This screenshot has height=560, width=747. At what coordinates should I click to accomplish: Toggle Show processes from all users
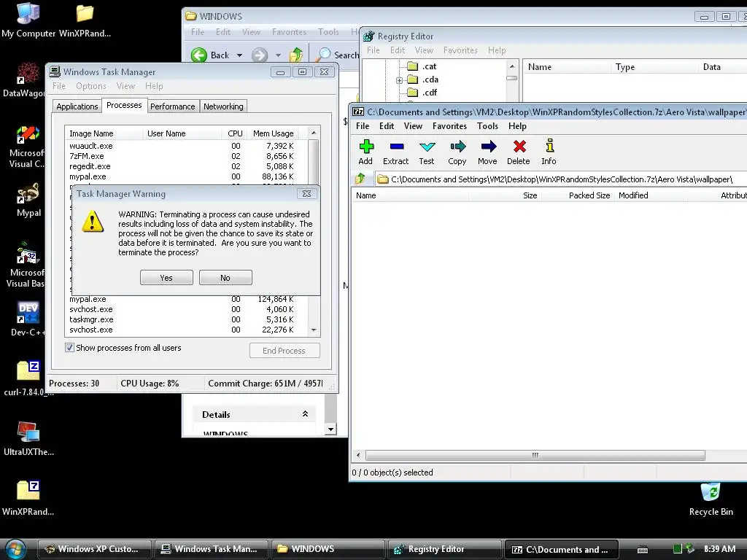[69, 348]
